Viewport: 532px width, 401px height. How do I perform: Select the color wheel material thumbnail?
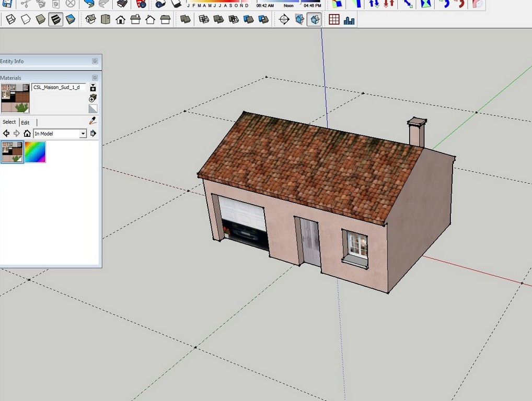click(x=36, y=152)
